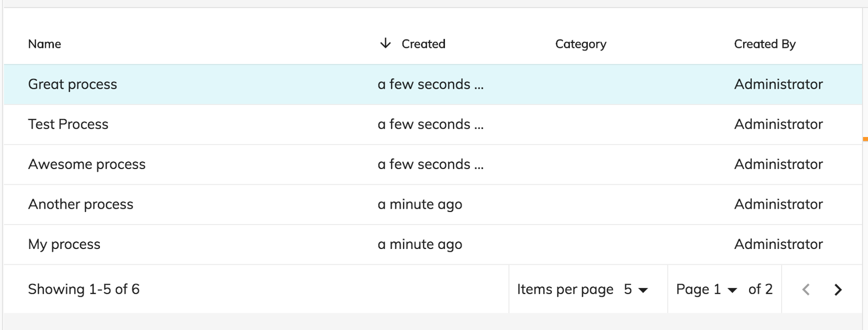Click Created time of Test Process
868x330 pixels.
point(431,124)
